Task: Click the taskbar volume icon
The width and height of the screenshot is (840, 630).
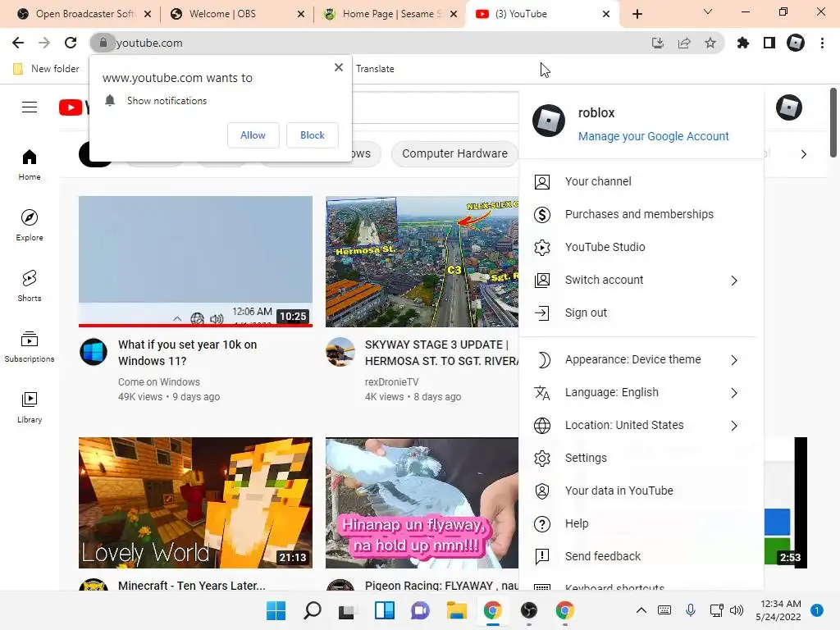Action: coord(737,610)
